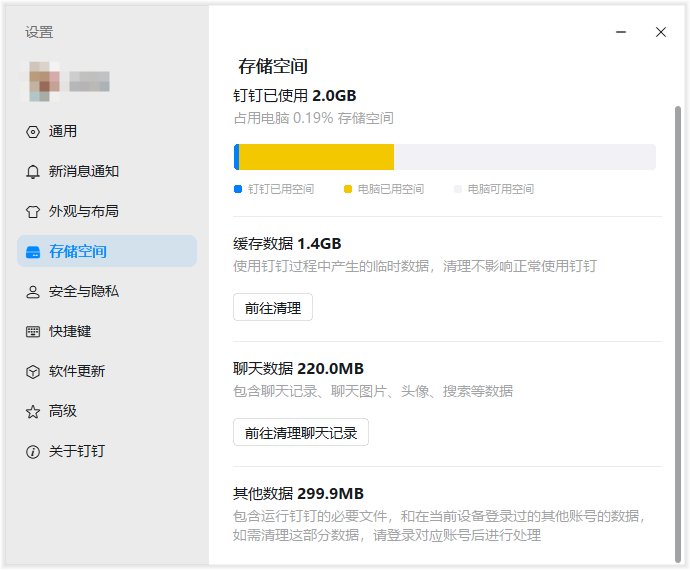Image resolution: width=690 pixels, height=570 pixels.
Task: Click the storage space drive icon
Action: (x=32, y=252)
